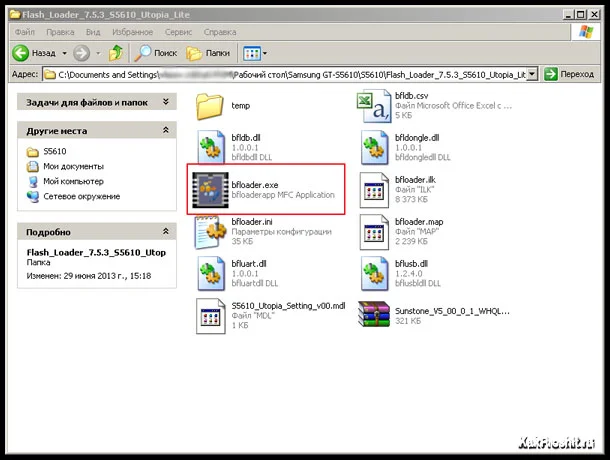The height and width of the screenshot is (460, 610).
Task: Select the bfldb.csv Excel file
Action: coord(372,104)
